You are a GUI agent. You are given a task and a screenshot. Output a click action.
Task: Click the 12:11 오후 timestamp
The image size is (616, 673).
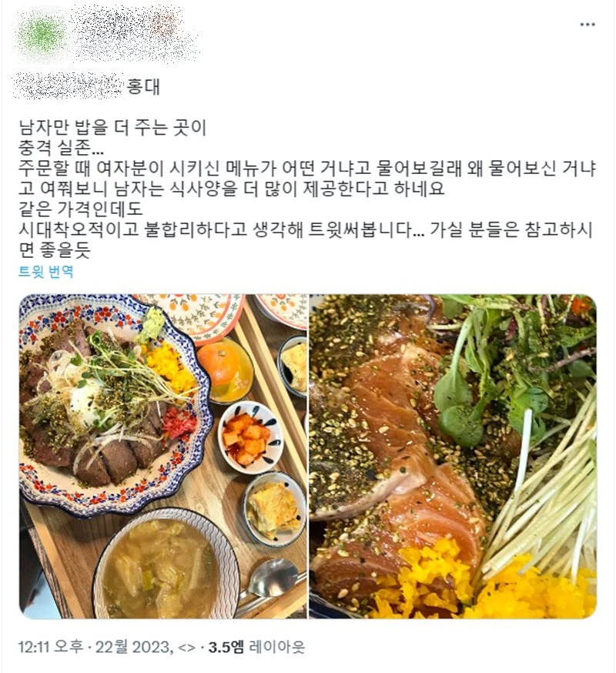[x=51, y=646]
